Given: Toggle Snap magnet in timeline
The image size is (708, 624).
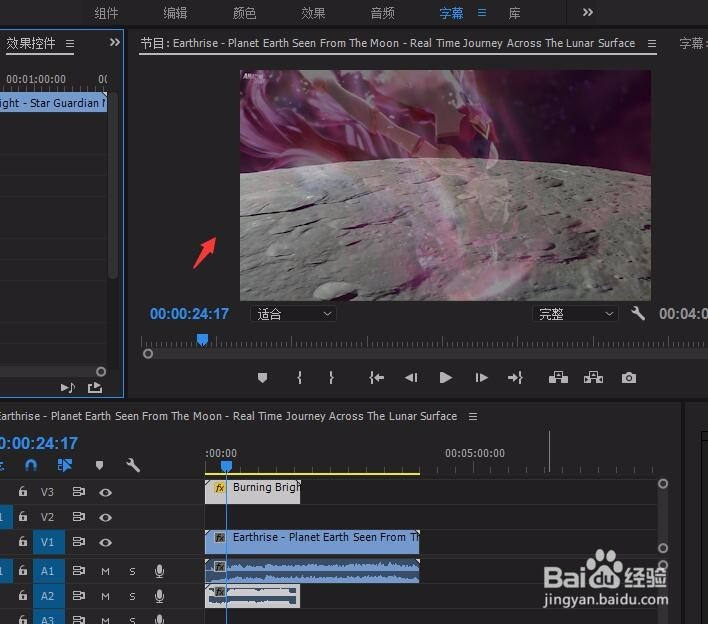Looking at the screenshot, I should point(31,465).
